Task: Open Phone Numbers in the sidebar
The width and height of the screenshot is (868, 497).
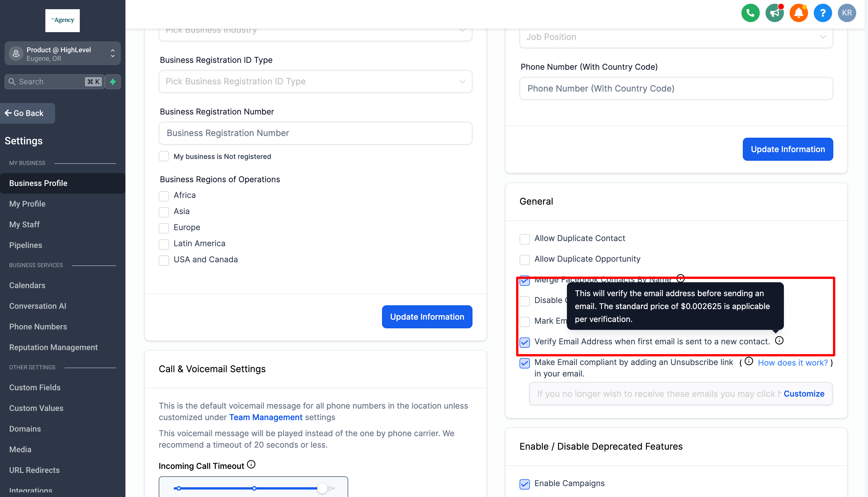Action: (x=38, y=326)
